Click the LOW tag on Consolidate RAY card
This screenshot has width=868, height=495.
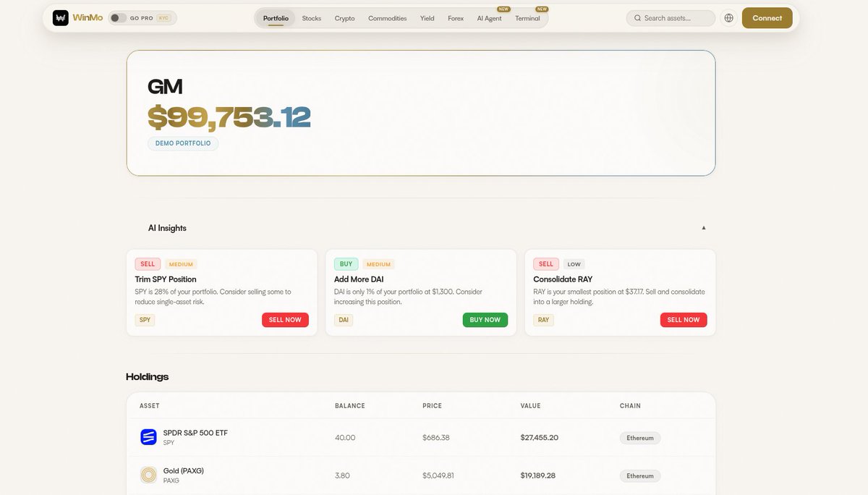pos(574,264)
